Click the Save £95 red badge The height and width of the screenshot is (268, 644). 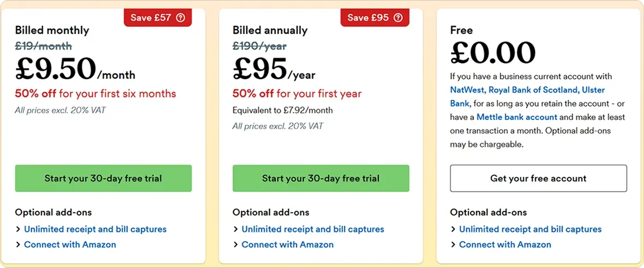point(375,18)
